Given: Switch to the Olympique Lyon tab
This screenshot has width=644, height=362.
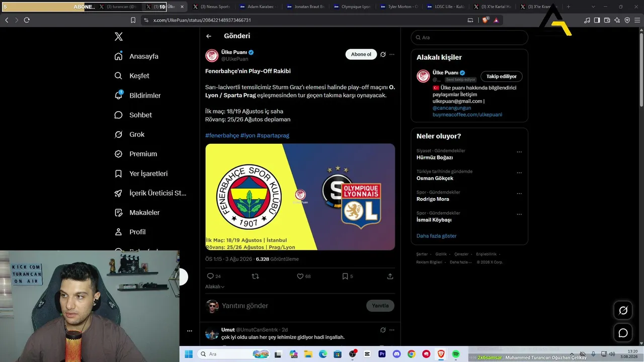Looking at the screenshot, I should (352, 7).
